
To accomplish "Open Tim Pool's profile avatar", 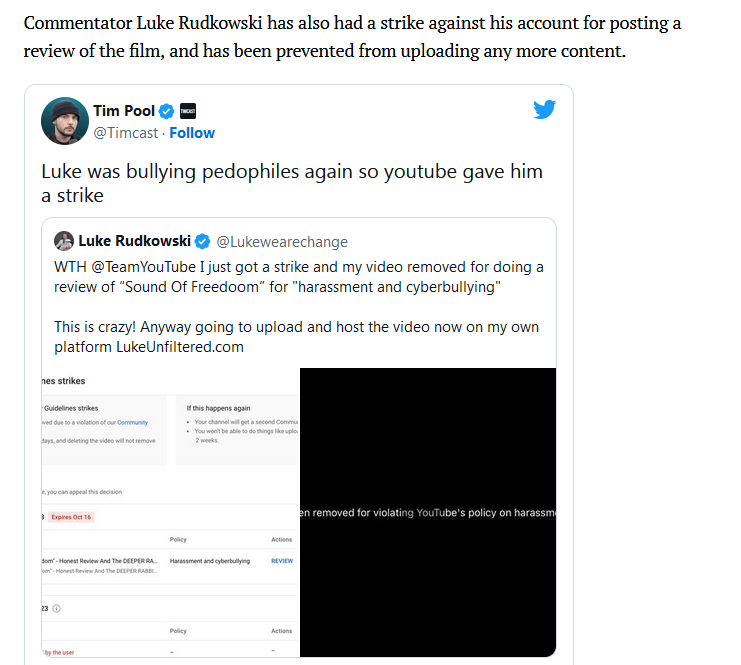I will click(65, 121).
